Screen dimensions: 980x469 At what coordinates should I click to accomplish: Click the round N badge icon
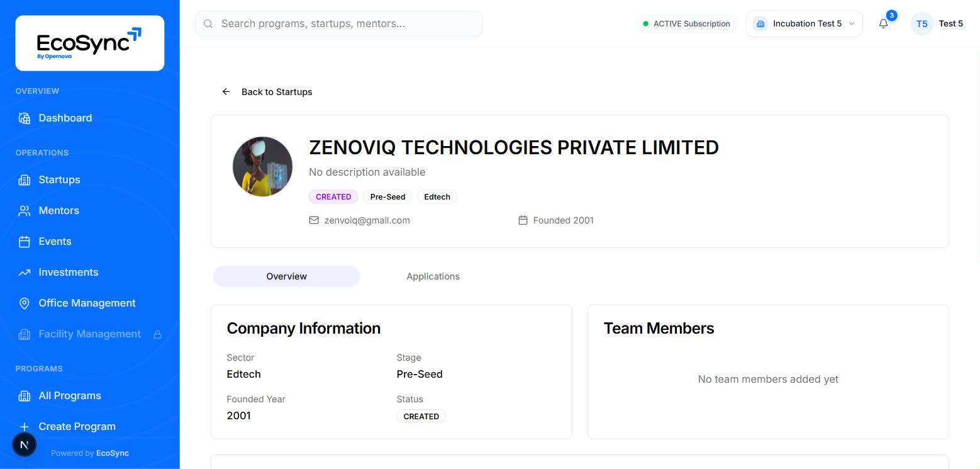(25, 444)
